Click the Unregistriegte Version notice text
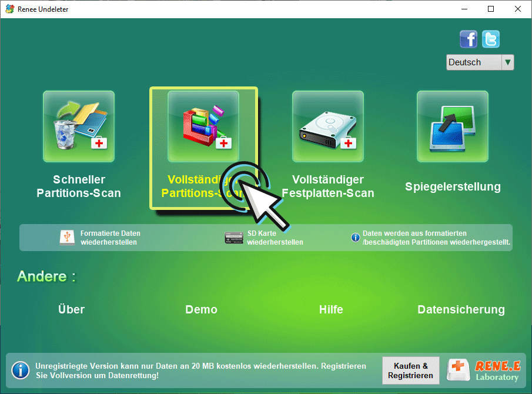This screenshot has width=532, height=394. coord(200,370)
